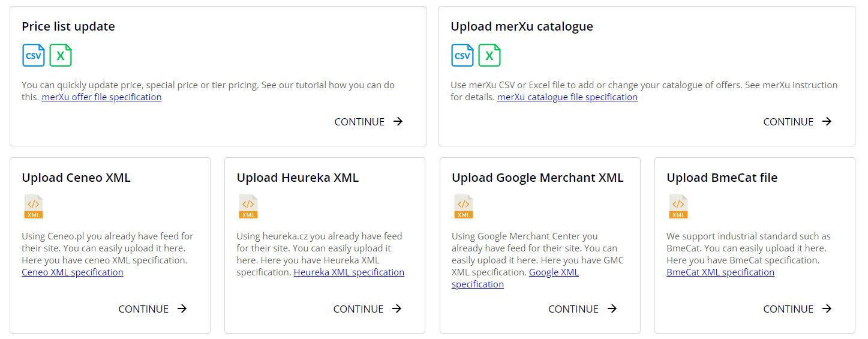Continue with Price list update
Viewport: 868px width, 339px height.
[369, 122]
